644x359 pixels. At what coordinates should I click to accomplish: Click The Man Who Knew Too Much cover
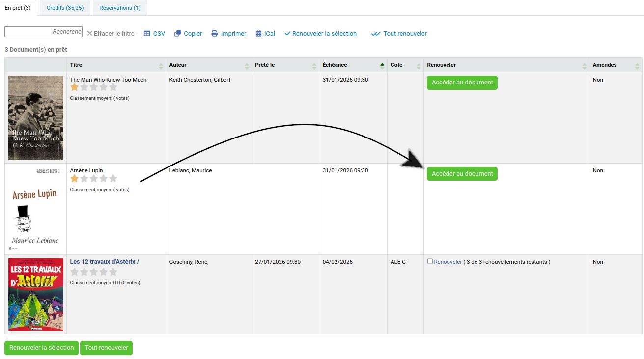[36, 118]
